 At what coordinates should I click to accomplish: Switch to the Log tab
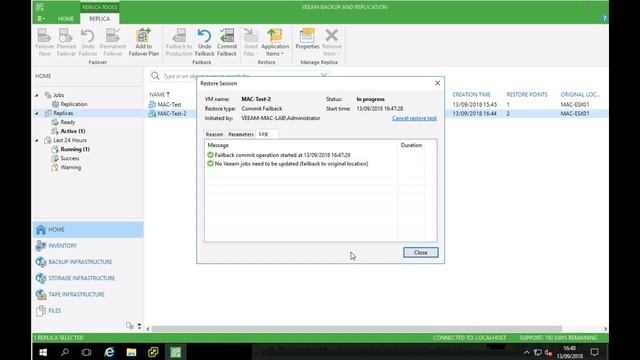click(x=264, y=134)
